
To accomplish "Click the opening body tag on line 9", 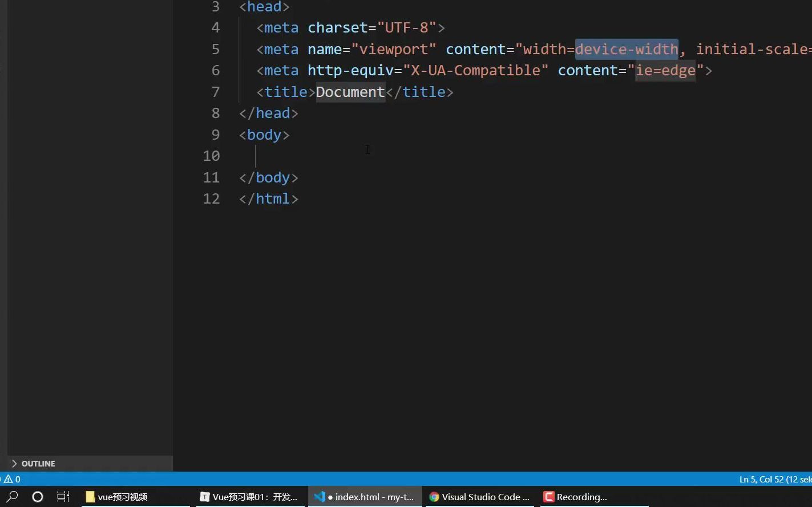I will point(264,135).
